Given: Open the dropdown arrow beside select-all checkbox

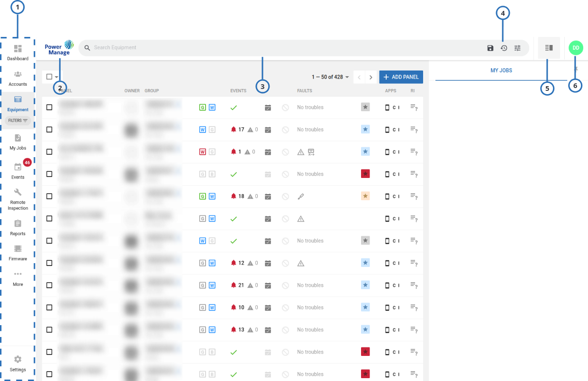Looking at the screenshot, I should [x=57, y=77].
